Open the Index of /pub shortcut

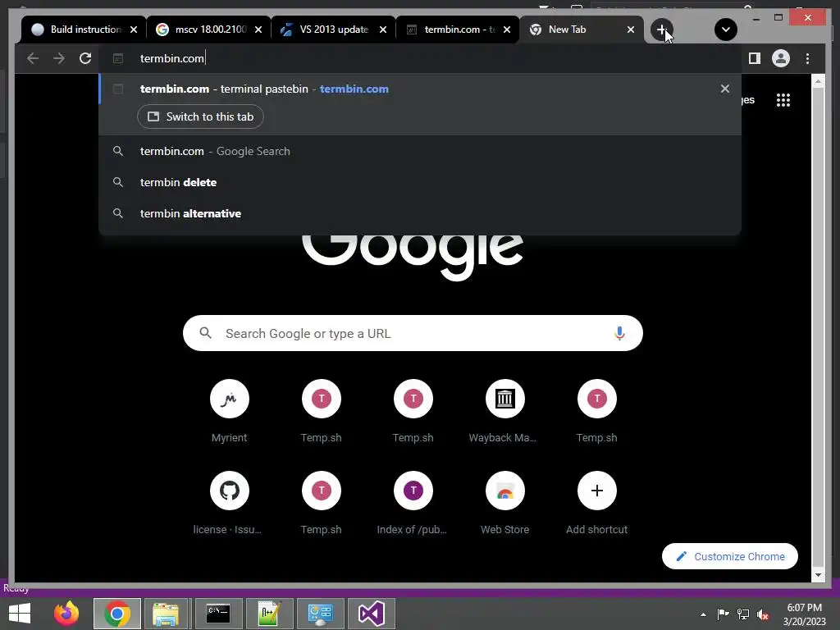(x=413, y=503)
